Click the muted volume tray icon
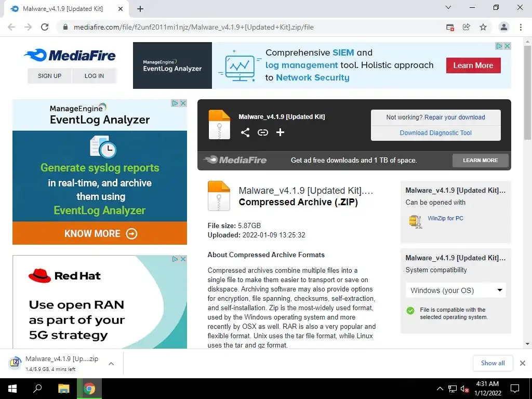The height and width of the screenshot is (399, 532). pyautogui.click(x=465, y=389)
